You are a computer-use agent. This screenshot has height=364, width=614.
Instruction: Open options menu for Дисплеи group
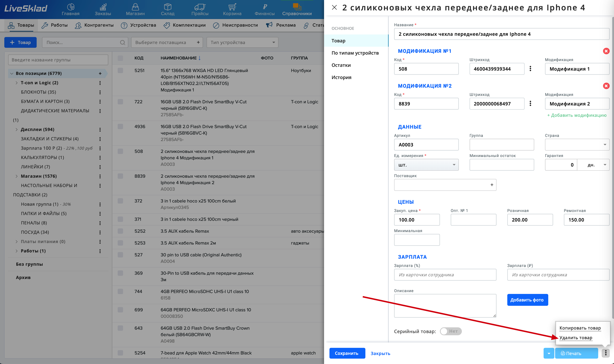(100, 130)
